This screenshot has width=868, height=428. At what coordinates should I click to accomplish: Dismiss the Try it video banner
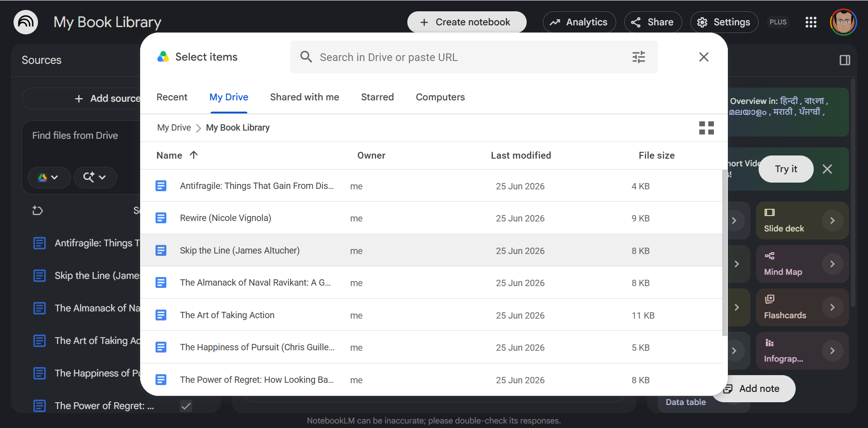[827, 169]
